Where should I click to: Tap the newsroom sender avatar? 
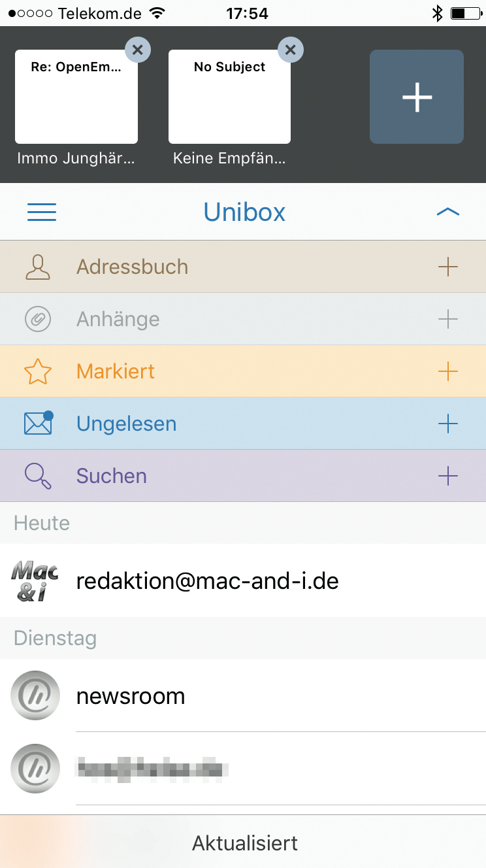35,695
